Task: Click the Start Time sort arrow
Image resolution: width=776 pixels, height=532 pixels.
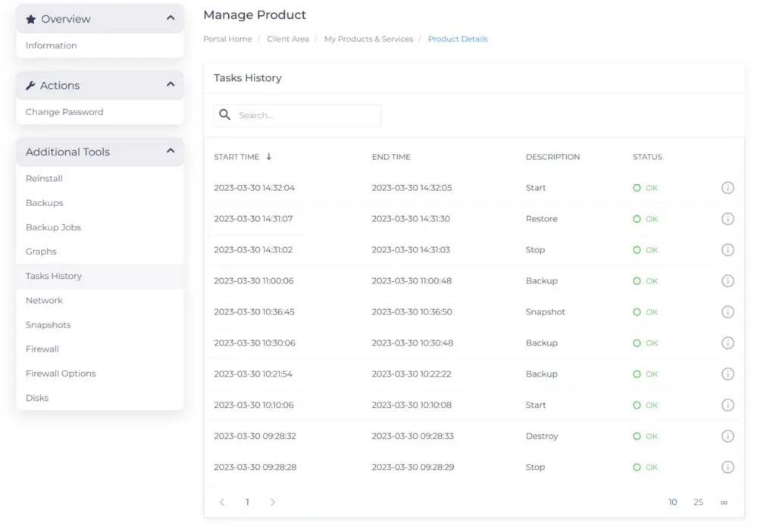Action: [x=268, y=157]
